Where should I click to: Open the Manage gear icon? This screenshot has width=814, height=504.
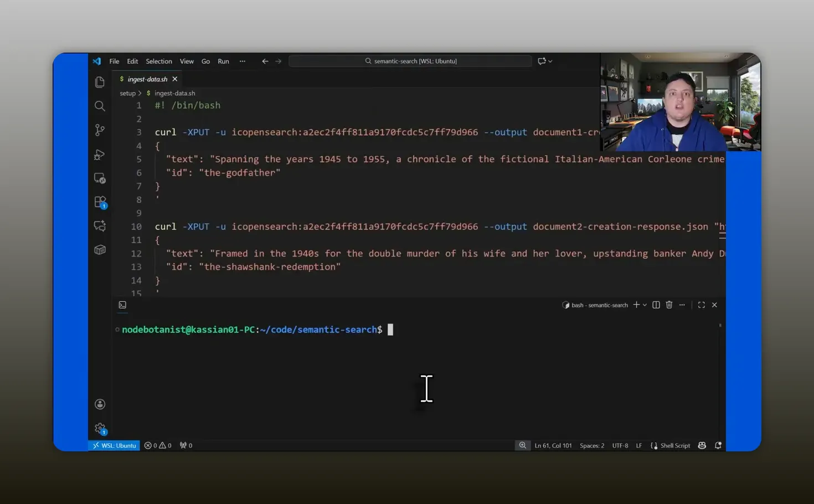(100, 429)
